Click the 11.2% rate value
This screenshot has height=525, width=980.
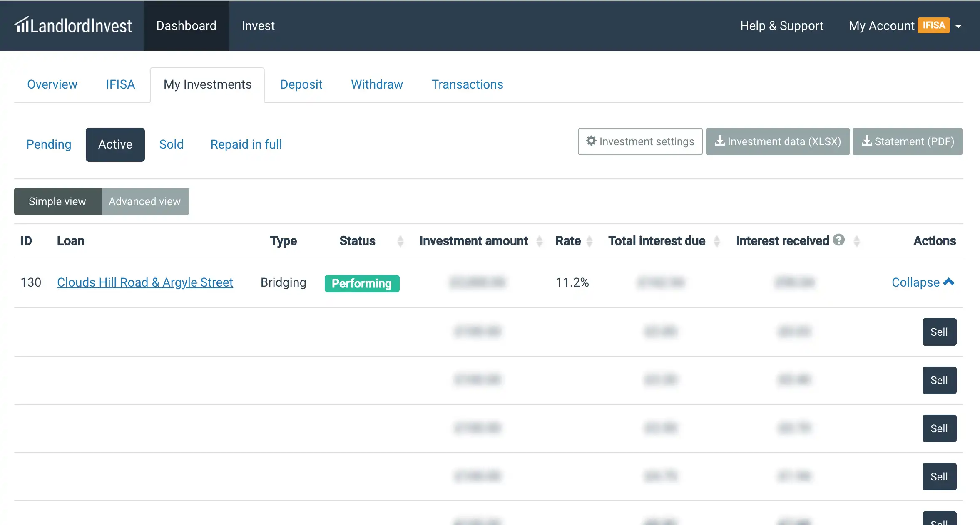click(572, 282)
